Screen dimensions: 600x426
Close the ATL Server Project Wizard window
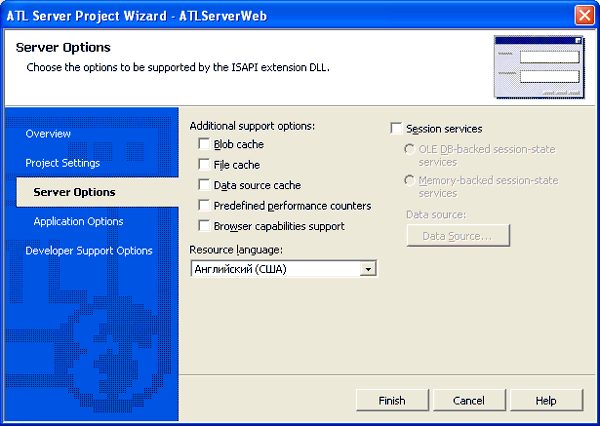[x=585, y=15]
